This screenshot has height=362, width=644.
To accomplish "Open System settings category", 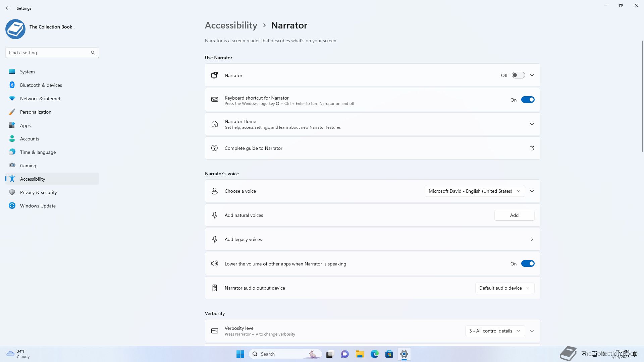I will pyautogui.click(x=52, y=72).
